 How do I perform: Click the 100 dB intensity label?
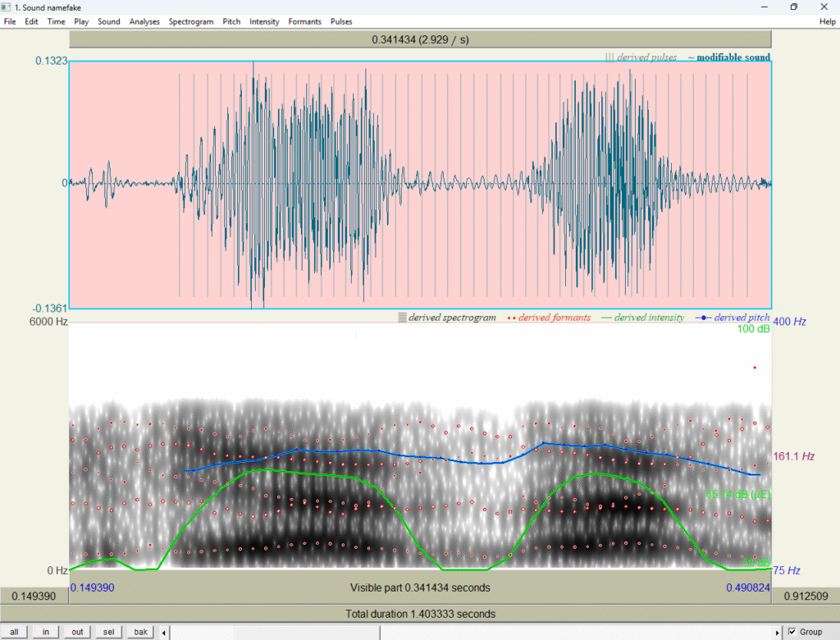[x=753, y=328]
